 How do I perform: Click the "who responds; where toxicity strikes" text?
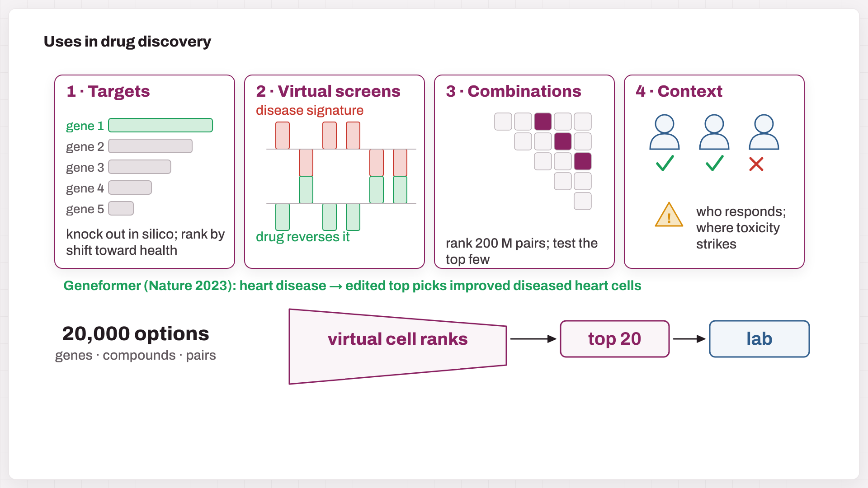tap(741, 228)
